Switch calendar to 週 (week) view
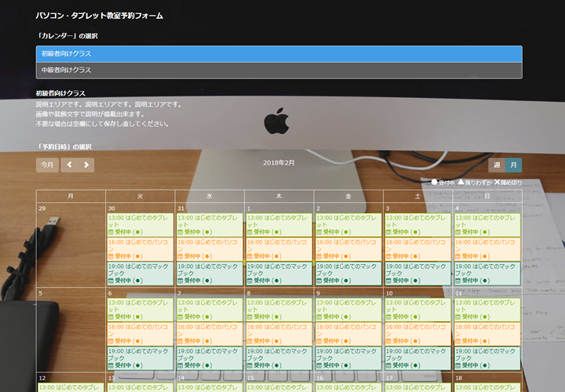565x392 pixels. pos(497,165)
